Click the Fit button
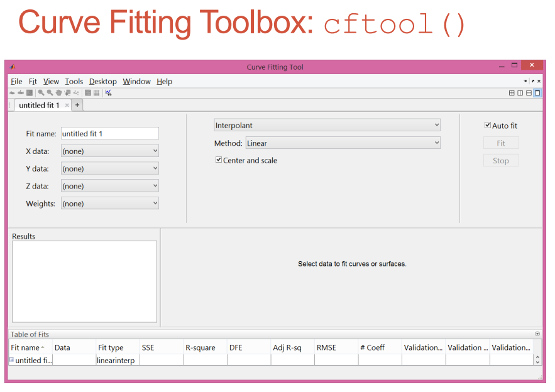The image size is (555, 392). click(x=501, y=143)
